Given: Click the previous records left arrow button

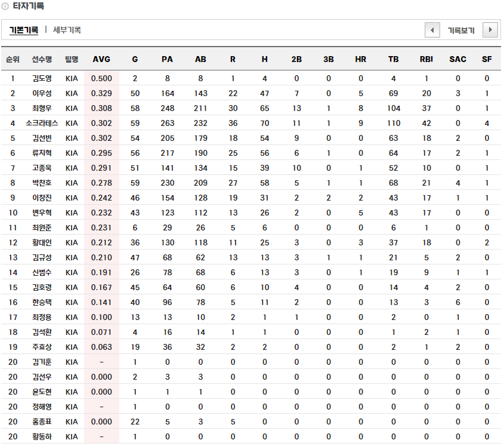Looking at the screenshot, I should tap(432, 30).
